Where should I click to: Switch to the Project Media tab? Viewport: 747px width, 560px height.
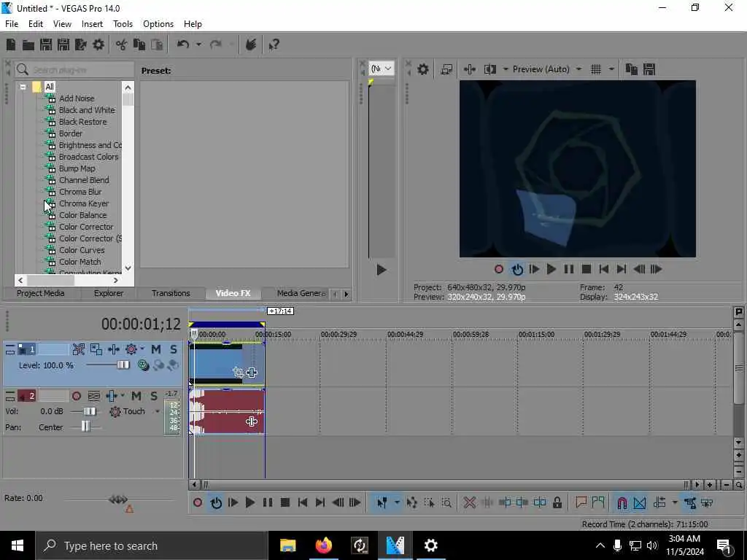click(x=41, y=293)
